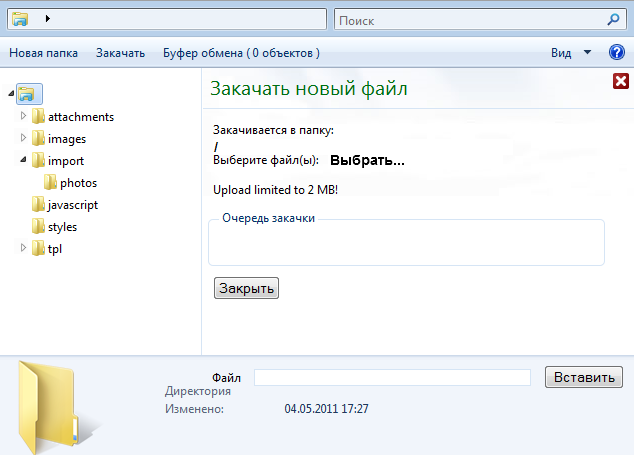The height and width of the screenshot is (455, 634).
Task: Click the address bar path arrow
Action: pos(48,19)
